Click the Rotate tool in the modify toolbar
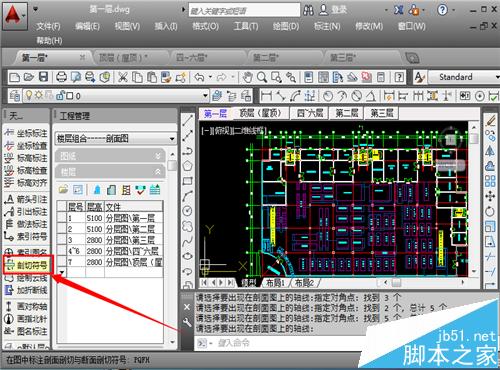 tap(490, 211)
